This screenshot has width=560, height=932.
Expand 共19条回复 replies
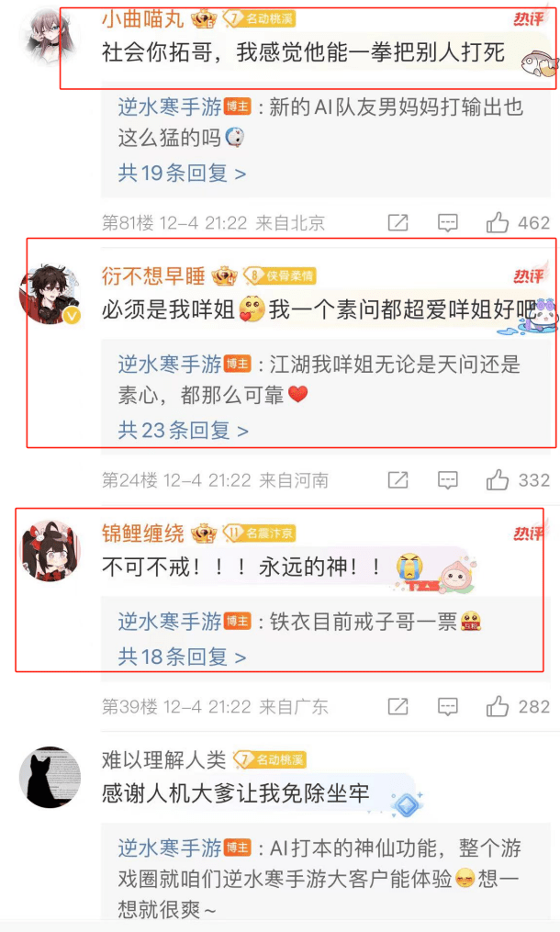click(182, 173)
